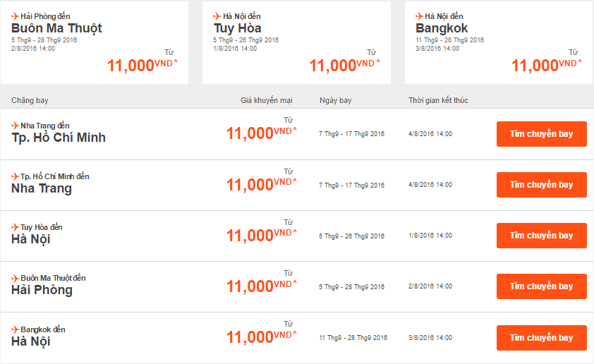Click plane icon next to Tp. Hồ Chí Minh đến

pos(16,176)
